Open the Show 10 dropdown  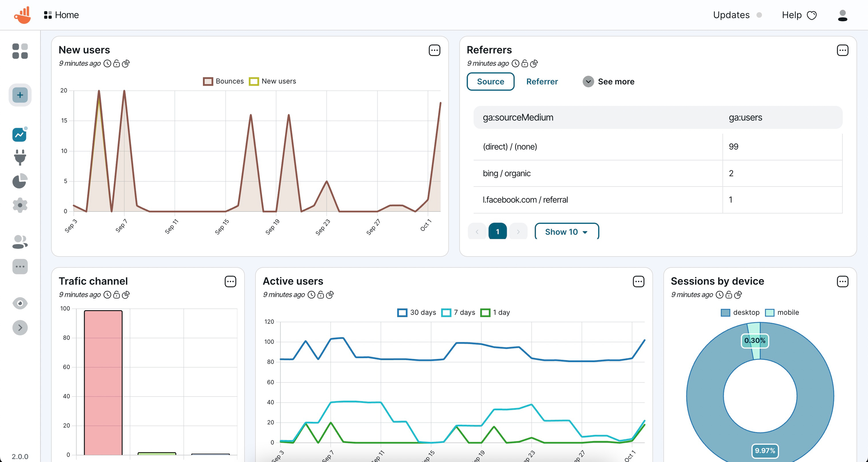(x=566, y=231)
